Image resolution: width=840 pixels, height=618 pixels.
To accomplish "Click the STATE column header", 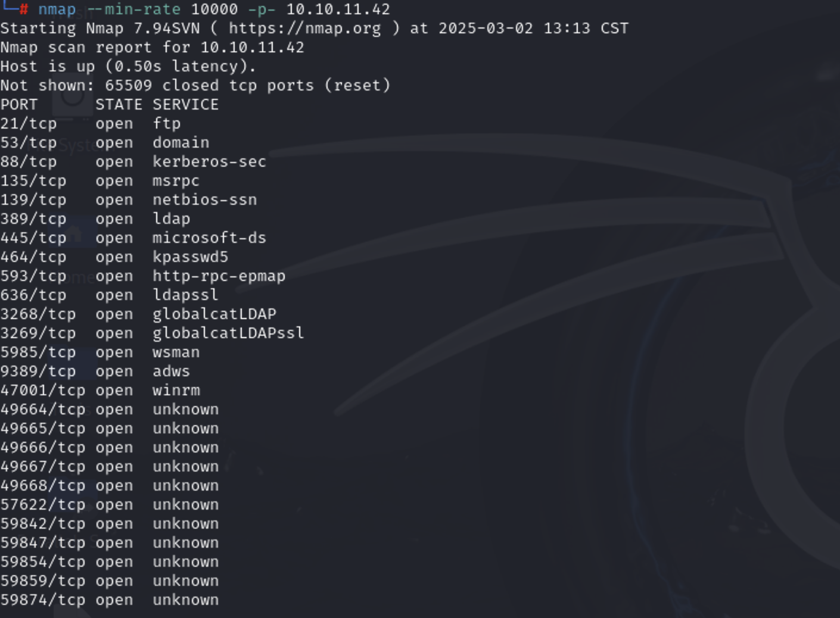I will pyautogui.click(x=119, y=105).
